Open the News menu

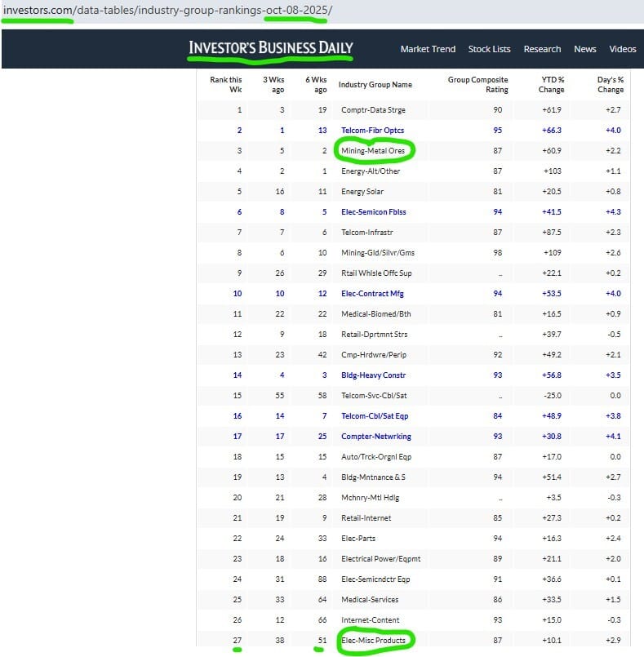click(585, 49)
